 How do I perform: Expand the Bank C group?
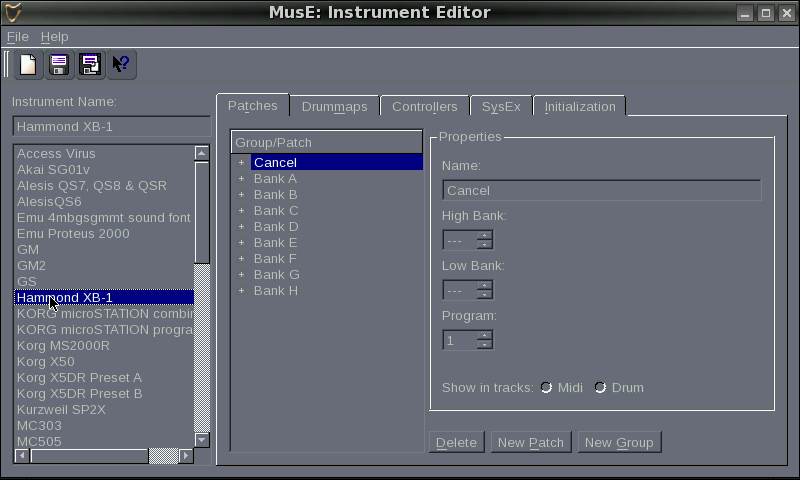pos(241,211)
